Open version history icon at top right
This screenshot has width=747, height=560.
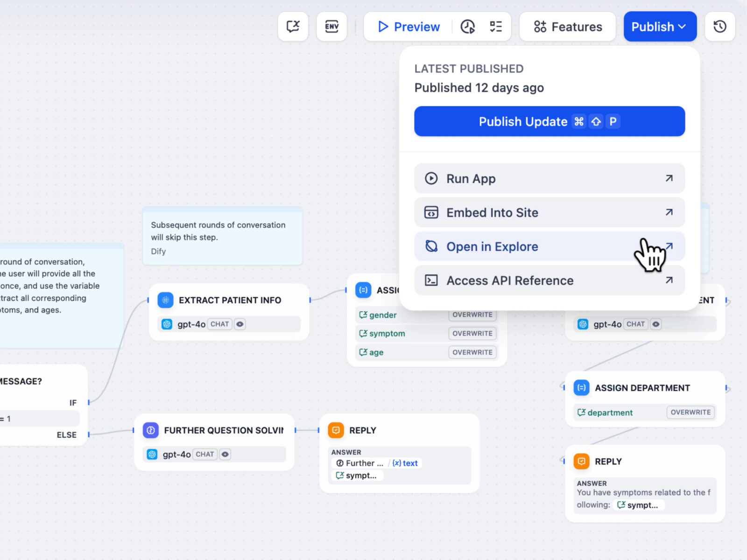(x=719, y=27)
